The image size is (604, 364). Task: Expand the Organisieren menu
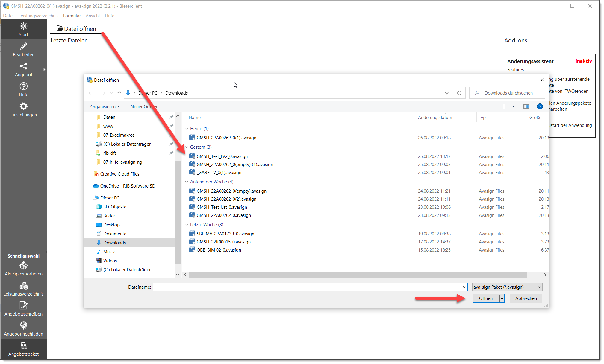click(105, 107)
